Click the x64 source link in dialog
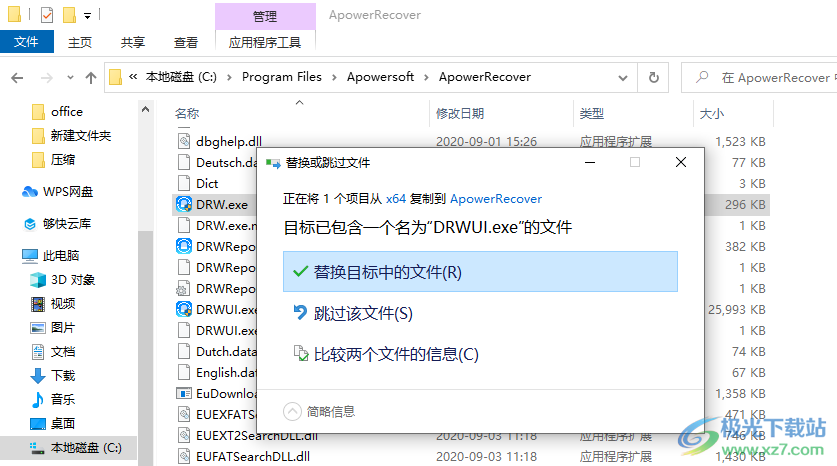This screenshot has width=837, height=466. [x=396, y=199]
